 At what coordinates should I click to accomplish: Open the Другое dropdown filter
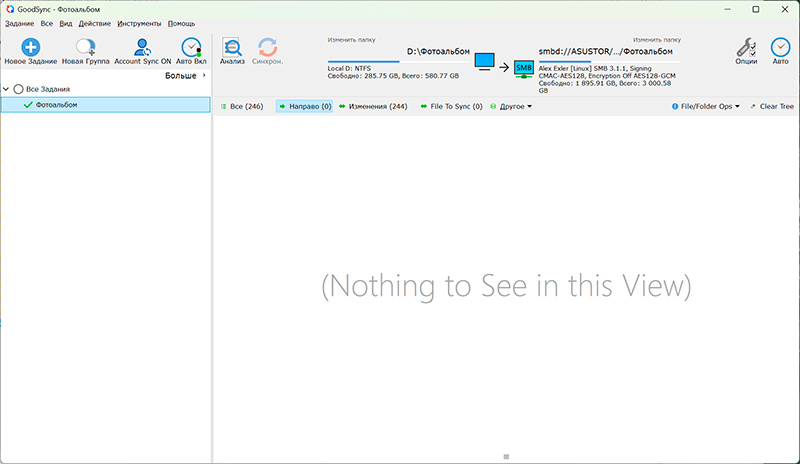tap(515, 106)
